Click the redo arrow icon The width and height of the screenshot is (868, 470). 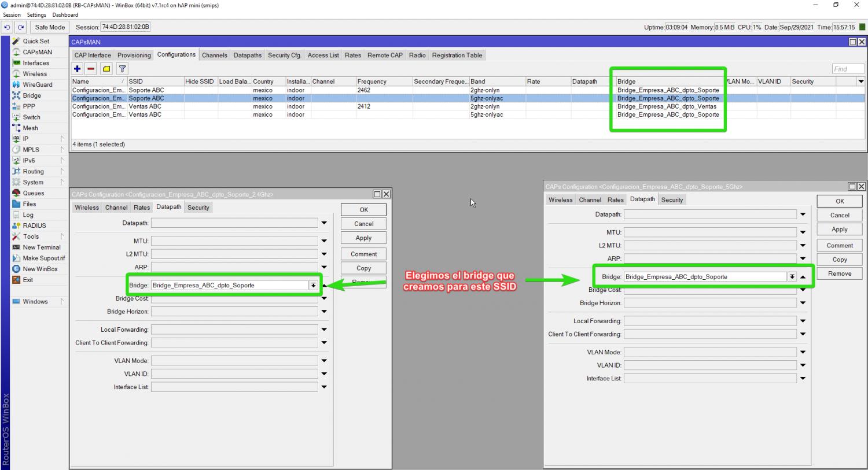point(21,27)
